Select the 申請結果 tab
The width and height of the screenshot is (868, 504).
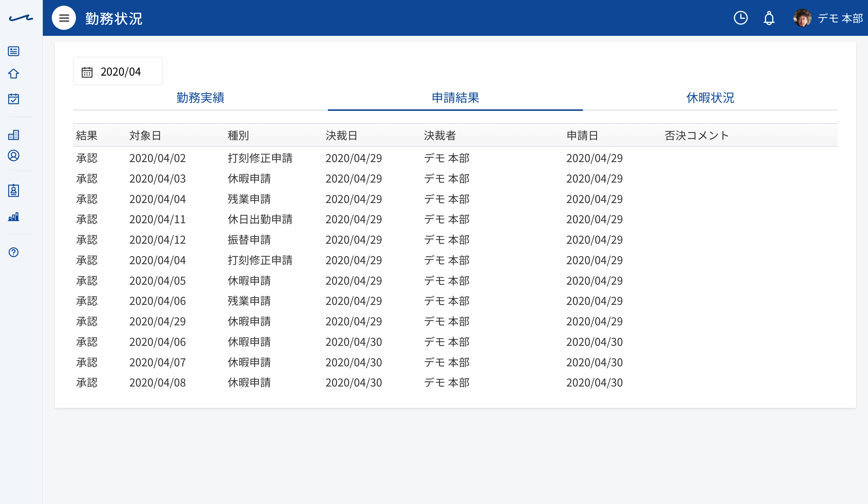(455, 98)
